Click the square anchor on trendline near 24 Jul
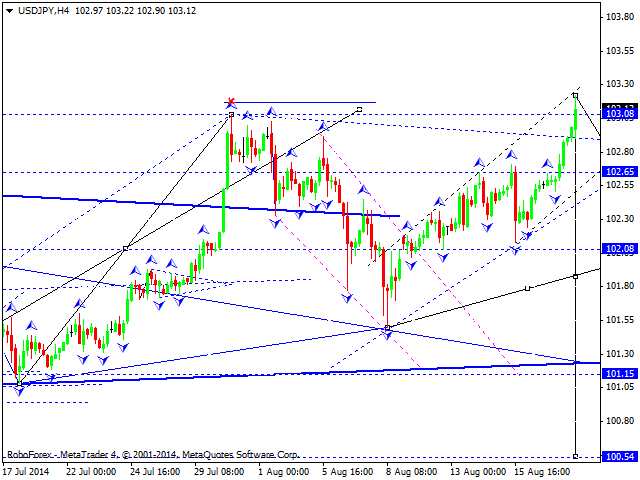 pyautogui.click(x=125, y=248)
